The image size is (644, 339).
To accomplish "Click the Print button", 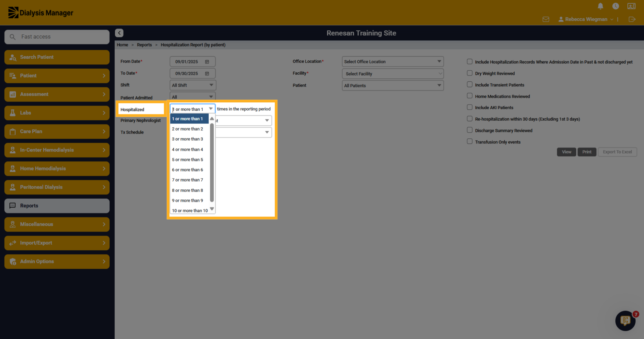I will pos(587,152).
